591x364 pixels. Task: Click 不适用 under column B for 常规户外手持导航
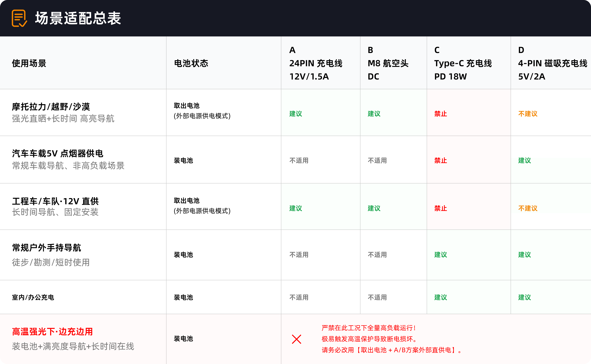coord(377,255)
